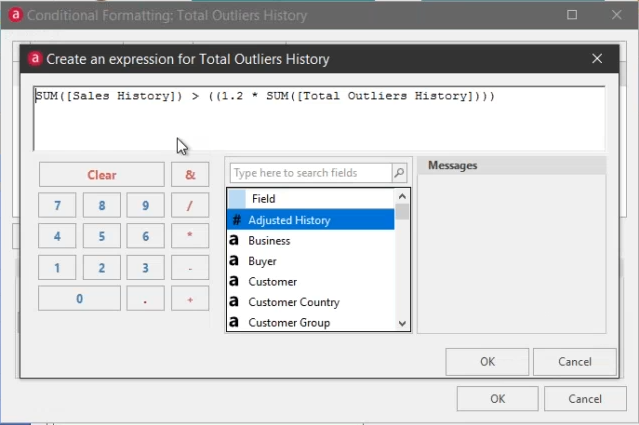Insert the decimal point
Image resolution: width=639 pixels, height=425 pixels.
[145, 298]
